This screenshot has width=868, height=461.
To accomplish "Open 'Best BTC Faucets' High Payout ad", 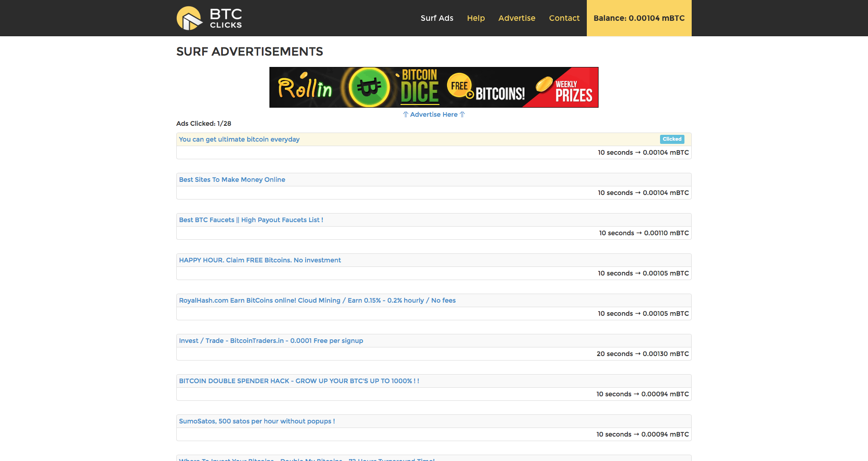I will coord(251,220).
